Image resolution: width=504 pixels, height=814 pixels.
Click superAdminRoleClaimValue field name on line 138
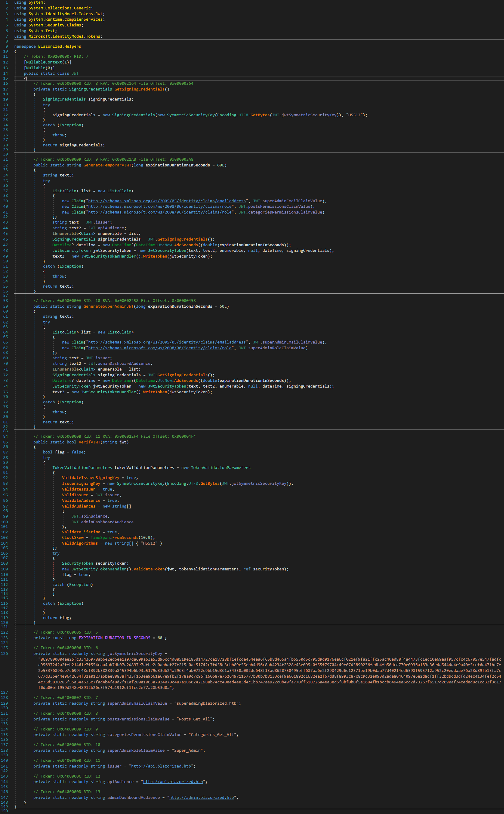[136, 750]
